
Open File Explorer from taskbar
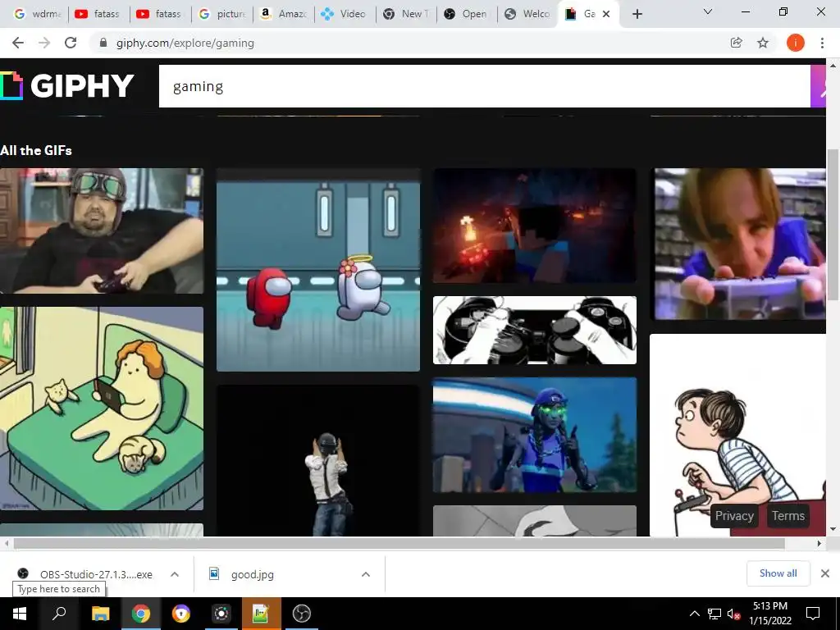pos(100,614)
